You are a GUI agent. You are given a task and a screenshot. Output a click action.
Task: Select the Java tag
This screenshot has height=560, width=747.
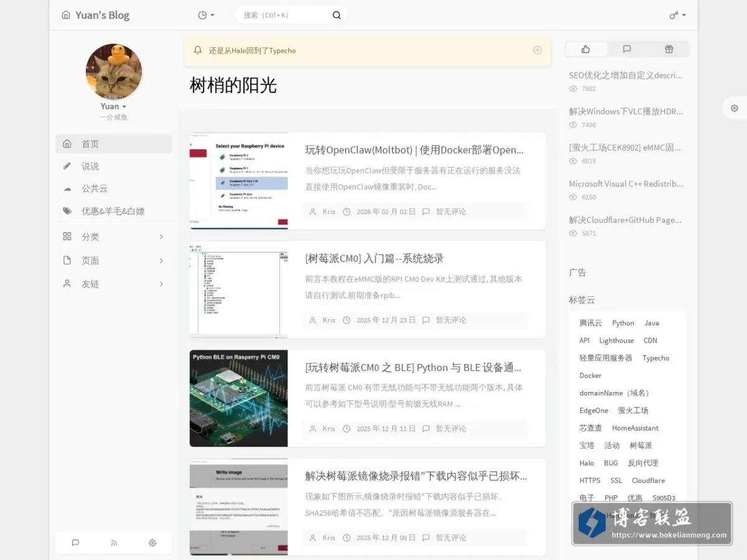tap(652, 323)
